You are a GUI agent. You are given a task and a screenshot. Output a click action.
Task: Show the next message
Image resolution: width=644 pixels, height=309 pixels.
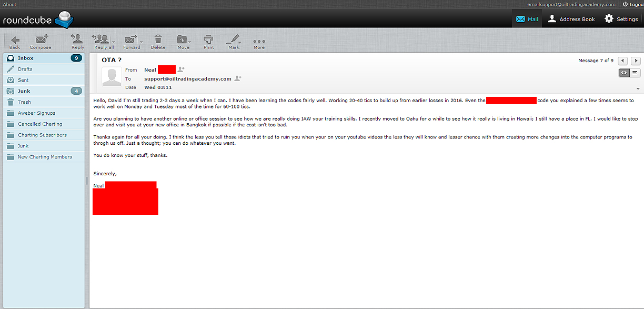[636, 61]
